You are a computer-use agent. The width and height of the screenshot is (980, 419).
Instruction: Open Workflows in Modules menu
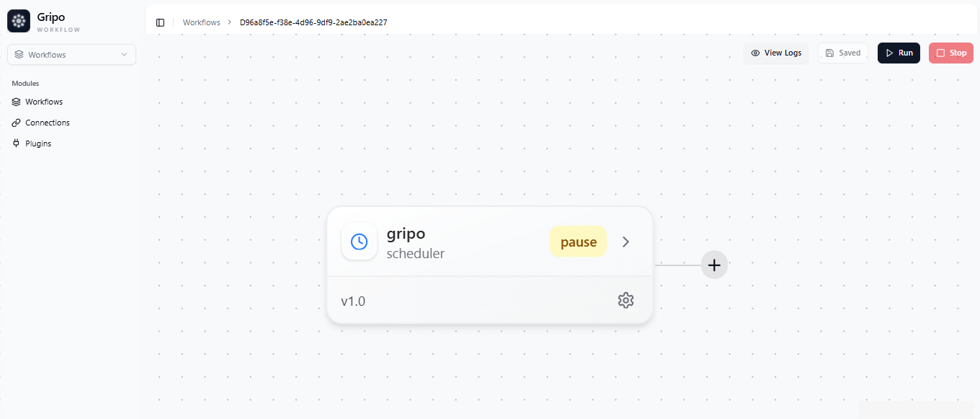44,102
